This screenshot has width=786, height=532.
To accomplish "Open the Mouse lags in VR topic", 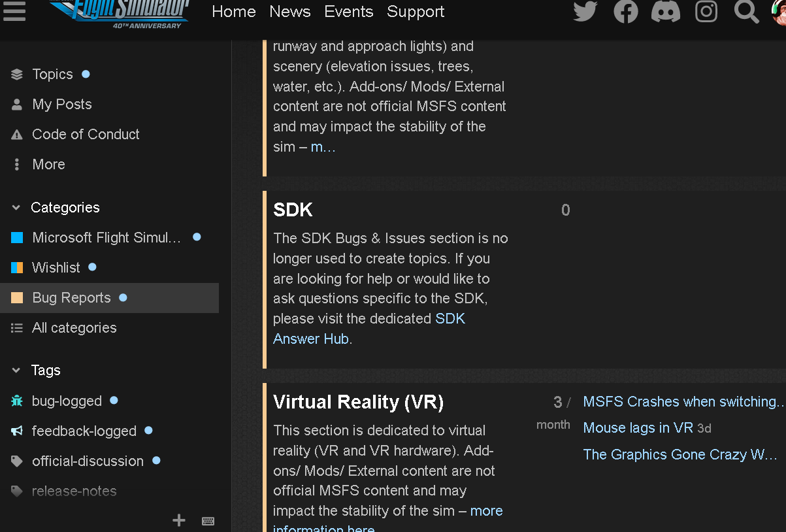I will [638, 427].
